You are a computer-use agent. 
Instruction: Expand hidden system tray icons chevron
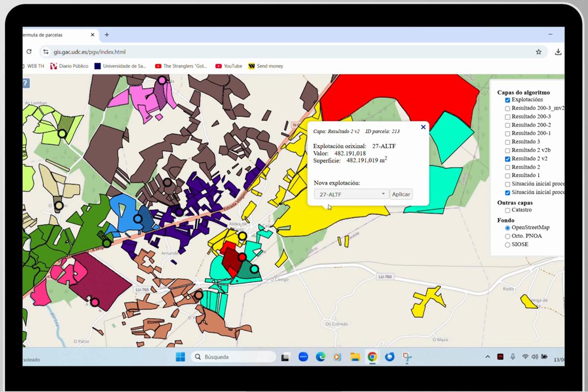(488, 357)
